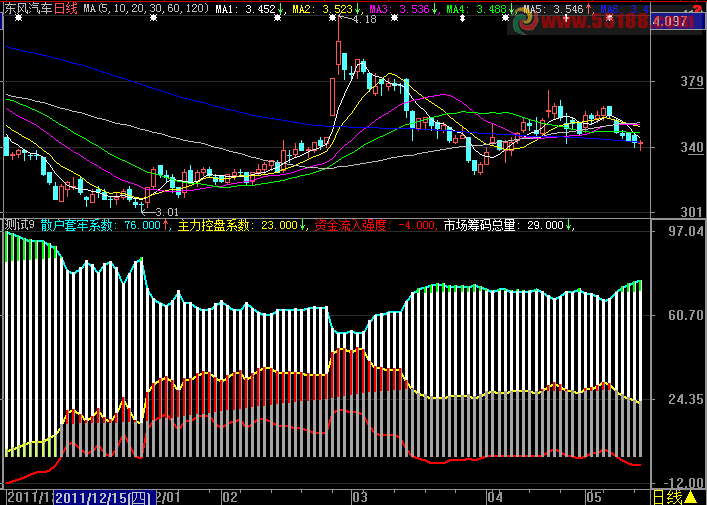Select the green MA4: 3.488 label

pos(481,9)
